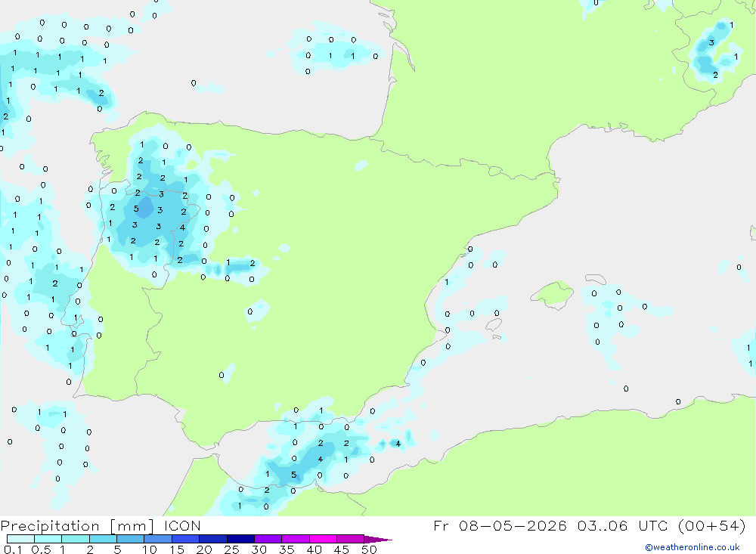The height and width of the screenshot is (554, 756).
Task: Click the '0.1' legend scale label
Action: [x=13, y=549]
